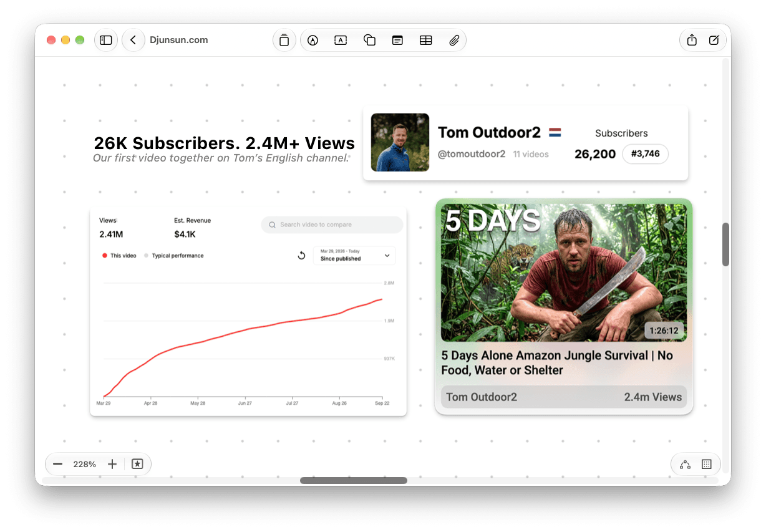The height and width of the screenshot is (532, 766).
Task: Click the 11 videos label
Action: pyautogui.click(x=531, y=154)
